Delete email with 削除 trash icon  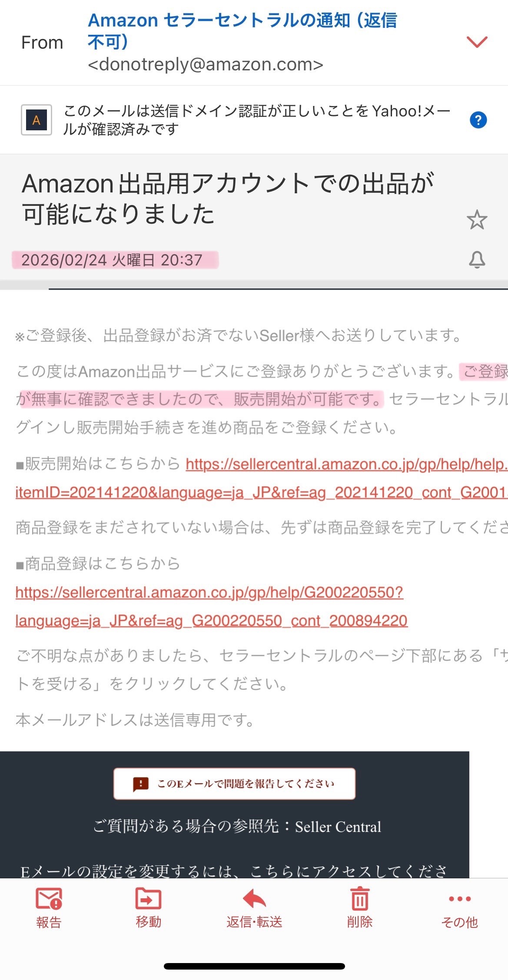coord(359,908)
